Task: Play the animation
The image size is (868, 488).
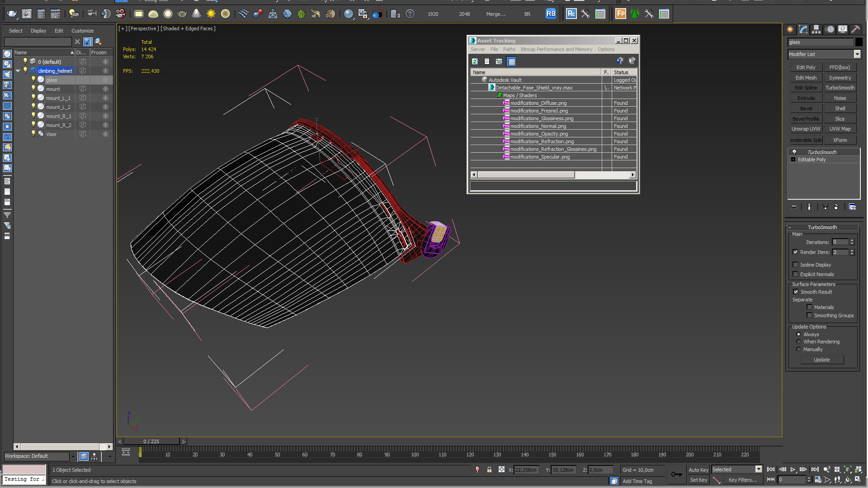Action: (x=793, y=470)
